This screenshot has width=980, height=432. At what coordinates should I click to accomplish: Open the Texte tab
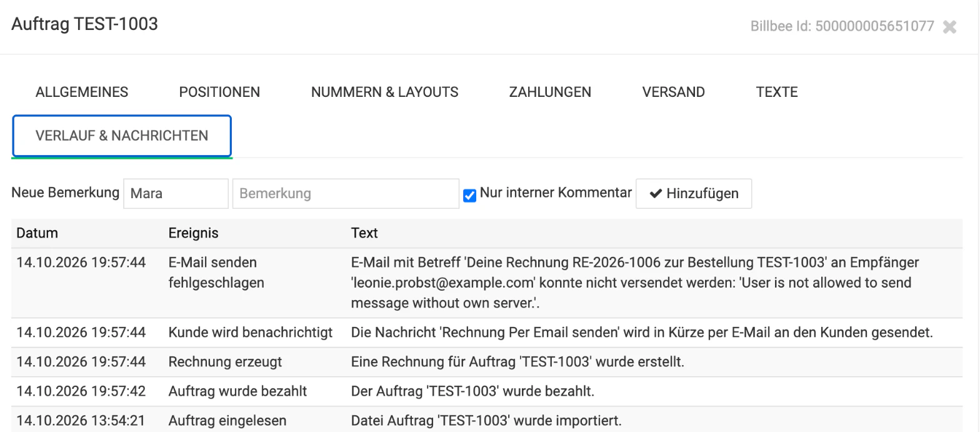(777, 92)
